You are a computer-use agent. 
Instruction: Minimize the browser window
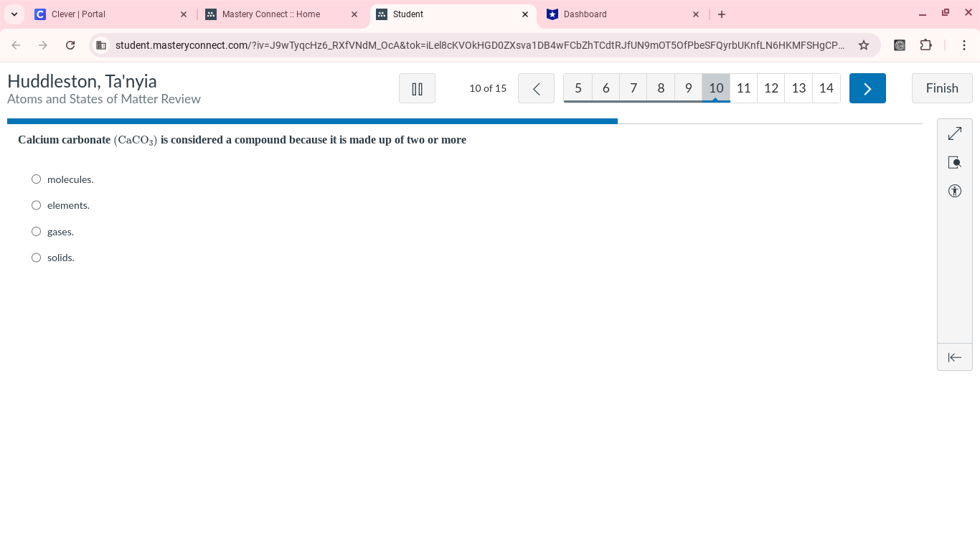[x=923, y=14]
